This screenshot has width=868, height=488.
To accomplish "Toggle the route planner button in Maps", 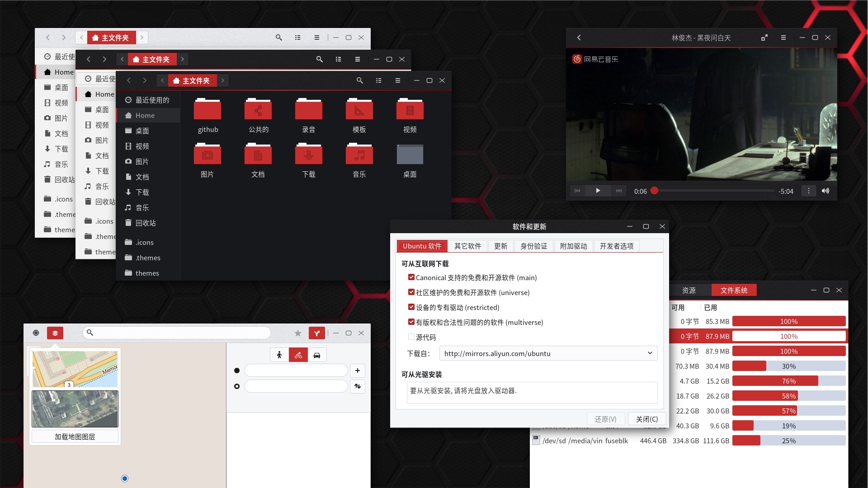I will pyautogui.click(x=317, y=333).
